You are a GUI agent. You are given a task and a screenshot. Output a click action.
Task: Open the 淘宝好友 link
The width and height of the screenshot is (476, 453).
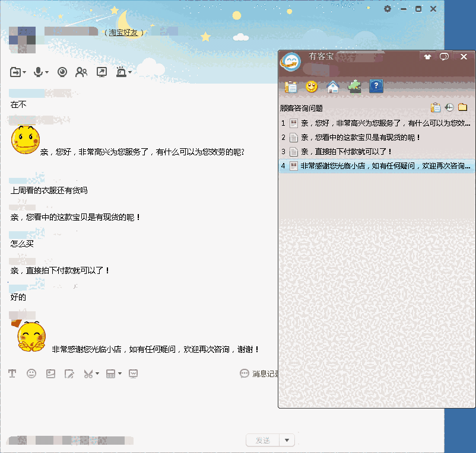click(123, 33)
